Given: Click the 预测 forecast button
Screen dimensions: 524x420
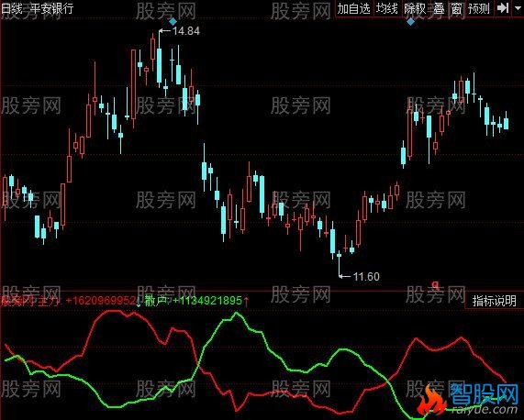Looking at the screenshot, I should (x=479, y=8).
